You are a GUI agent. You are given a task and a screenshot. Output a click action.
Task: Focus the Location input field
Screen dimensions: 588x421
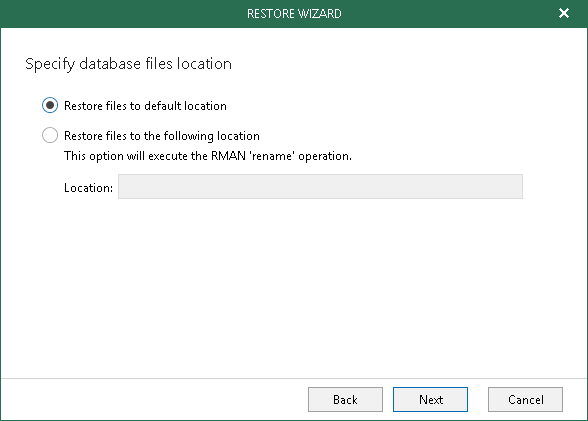click(320, 186)
